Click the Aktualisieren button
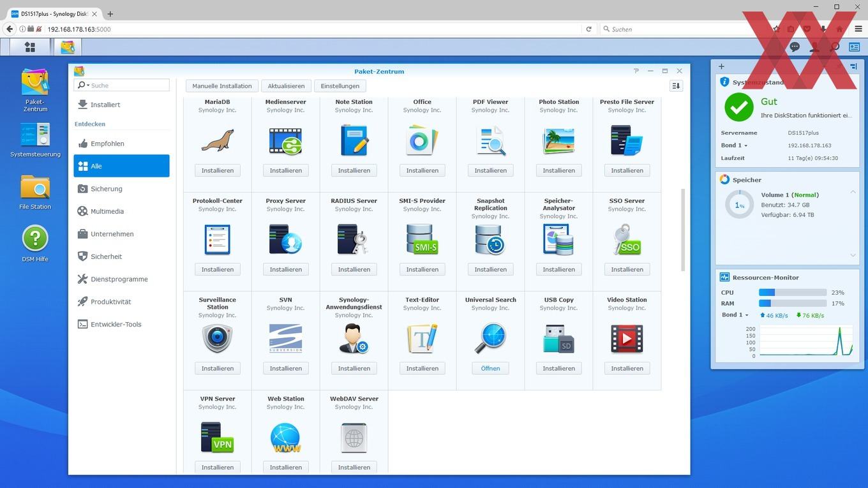The height and width of the screenshot is (488, 868). pyautogui.click(x=286, y=85)
